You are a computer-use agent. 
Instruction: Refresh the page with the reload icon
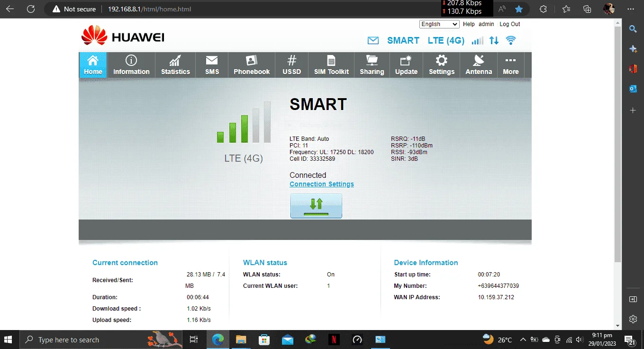(x=31, y=9)
